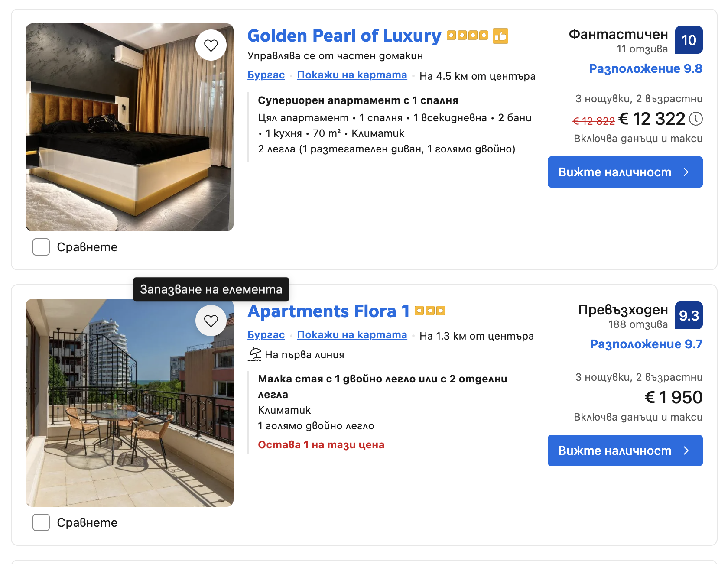
Task: Click Бургас link under Golden Pearl
Action: (x=266, y=75)
